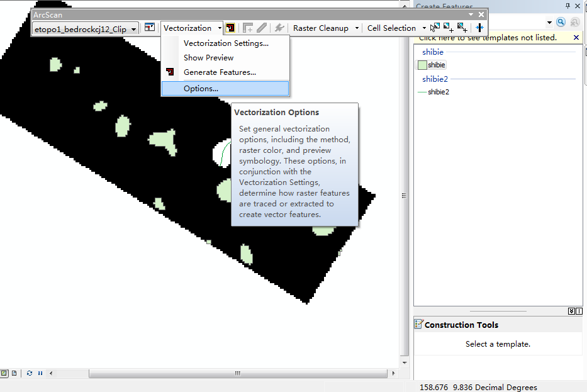Screen dimensions: 587x392
Task: Open Create Features arrange templates dropdown
Action: (x=549, y=23)
